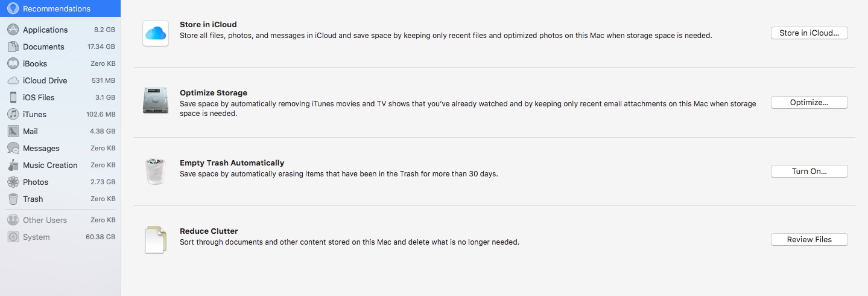Select the iTunes music note icon
The width and height of the screenshot is (868, 296).
tap(13, 114)
